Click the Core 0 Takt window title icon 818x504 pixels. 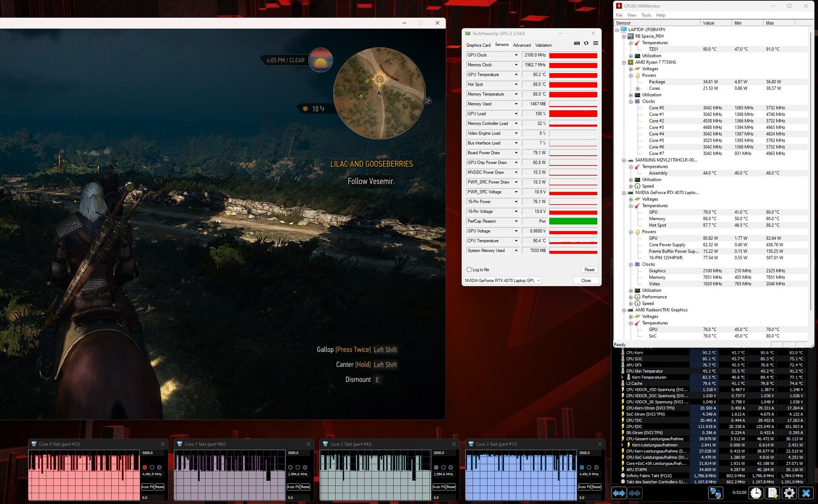(x=34, y=444)
